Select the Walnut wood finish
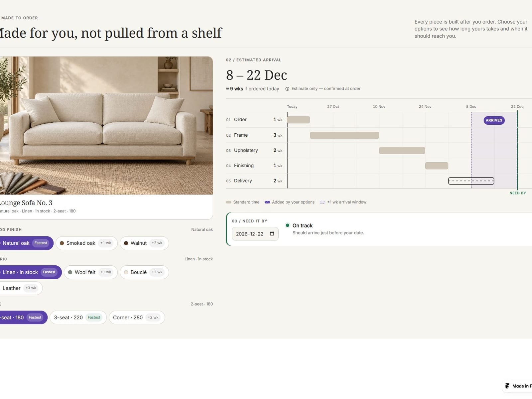 click(144, 243)
